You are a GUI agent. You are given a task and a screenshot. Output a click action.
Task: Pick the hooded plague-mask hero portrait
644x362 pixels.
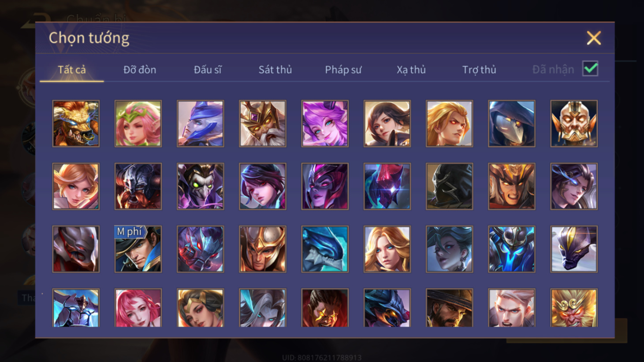pyautogui.click(x=511, y=123)
